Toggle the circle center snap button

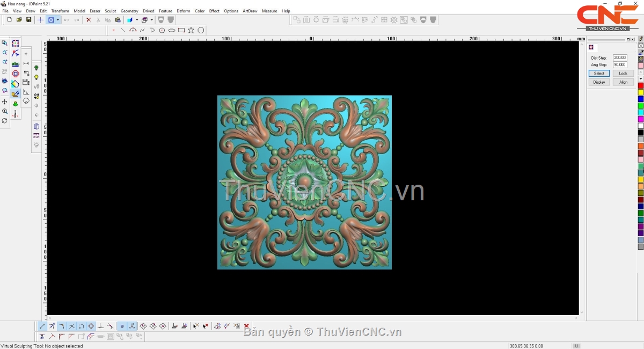[x=91, y=326]
